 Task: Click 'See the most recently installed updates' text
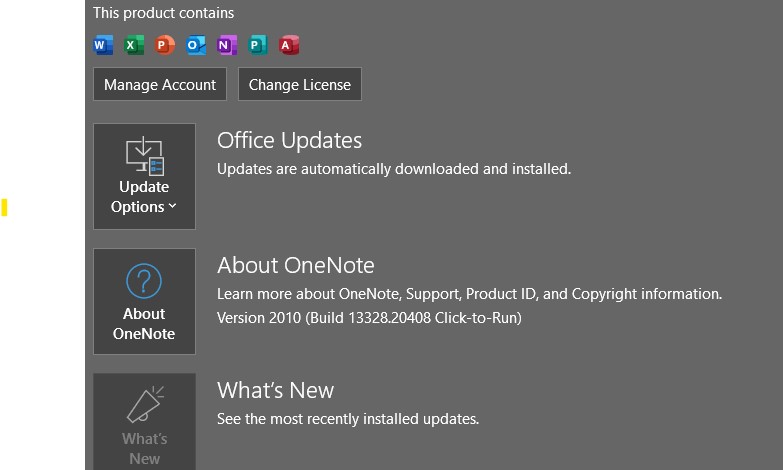point(348,419)
